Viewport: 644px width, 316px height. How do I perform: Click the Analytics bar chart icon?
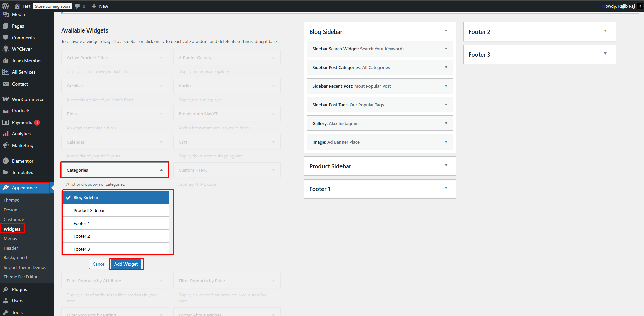coord(6,134)
